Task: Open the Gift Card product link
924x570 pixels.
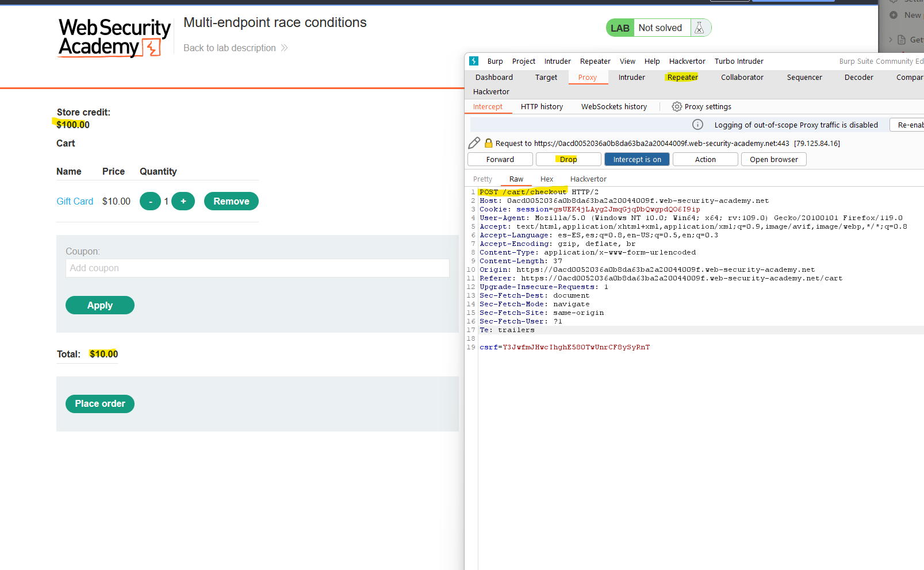Action: point(75,202)
